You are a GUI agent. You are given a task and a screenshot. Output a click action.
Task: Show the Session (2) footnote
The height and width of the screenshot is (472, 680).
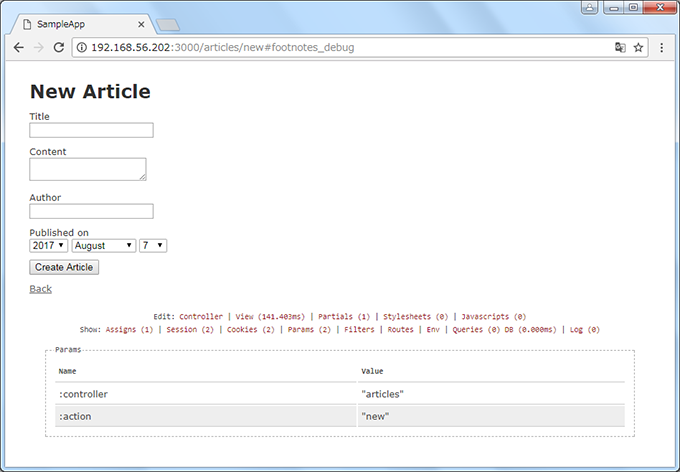190,330
